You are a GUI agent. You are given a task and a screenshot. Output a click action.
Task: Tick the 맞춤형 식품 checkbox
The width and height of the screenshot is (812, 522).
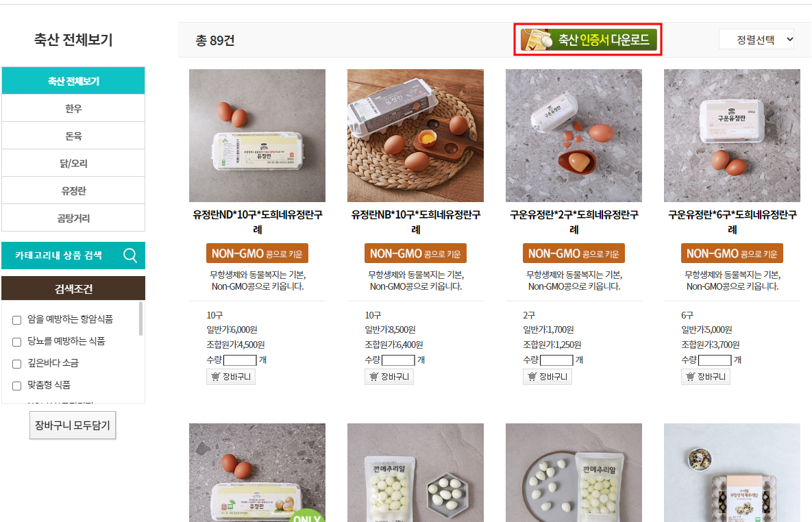click(16, 386)
